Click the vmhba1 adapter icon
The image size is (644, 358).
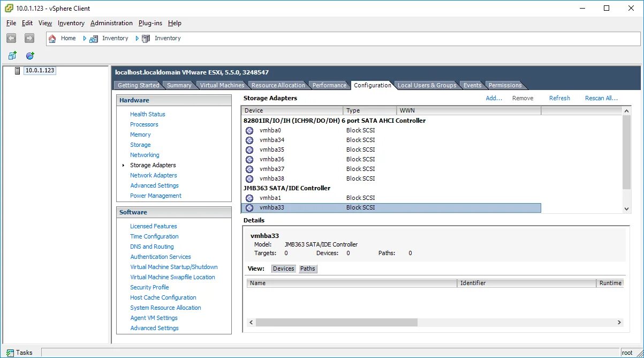tap(249, 198)
